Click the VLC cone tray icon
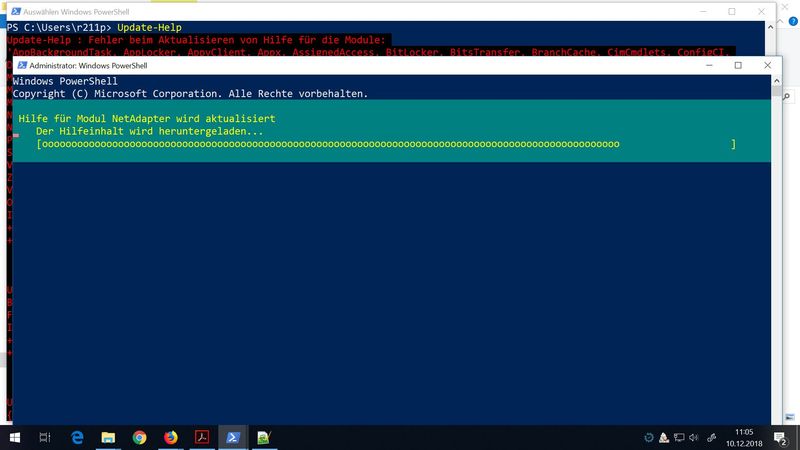This screenshot has height=450, width=800. (x=664, y=438)
